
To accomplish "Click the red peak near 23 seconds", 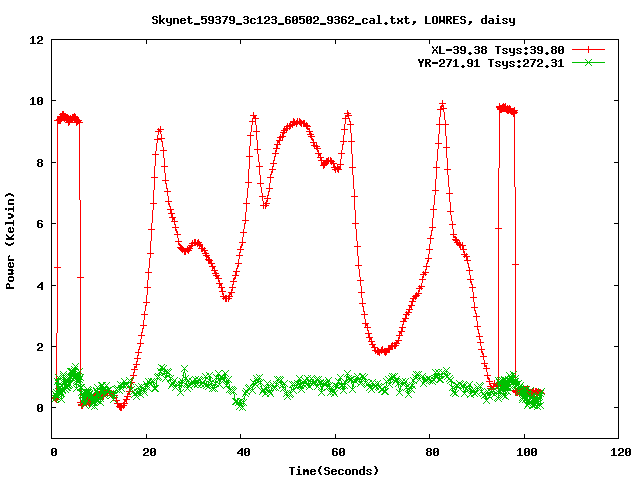I will point(160,130).
